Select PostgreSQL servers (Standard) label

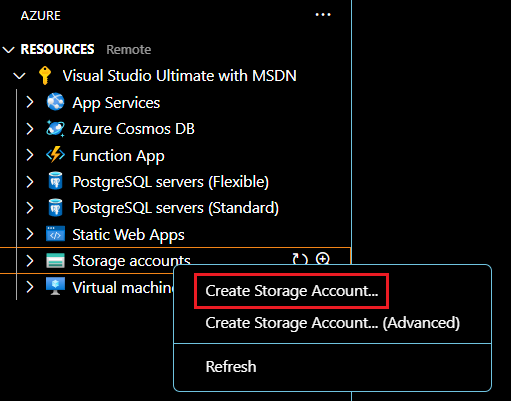(x=176, y=208)
